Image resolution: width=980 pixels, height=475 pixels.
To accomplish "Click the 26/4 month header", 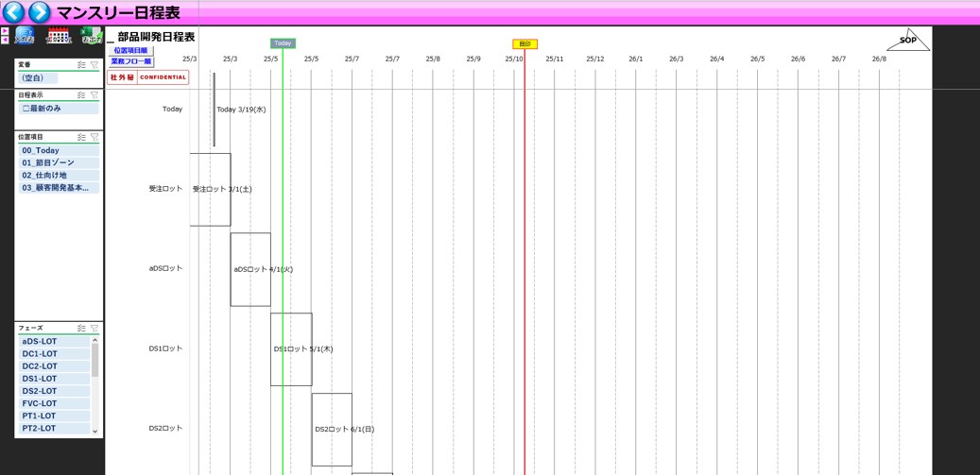I will [x=717, y=59].
